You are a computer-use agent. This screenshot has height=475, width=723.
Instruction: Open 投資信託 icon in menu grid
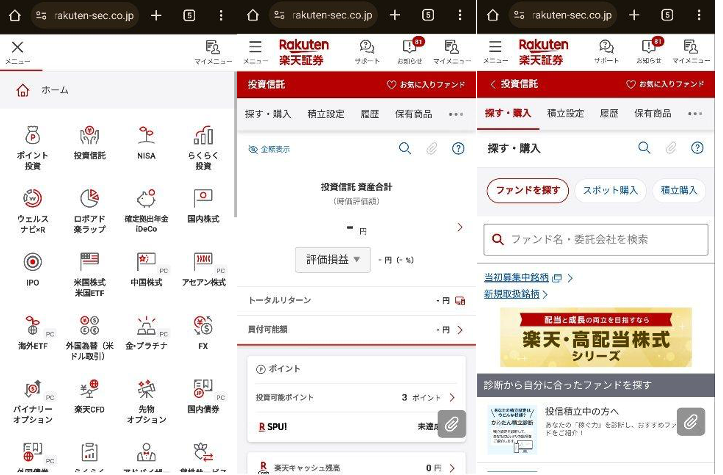89,143
